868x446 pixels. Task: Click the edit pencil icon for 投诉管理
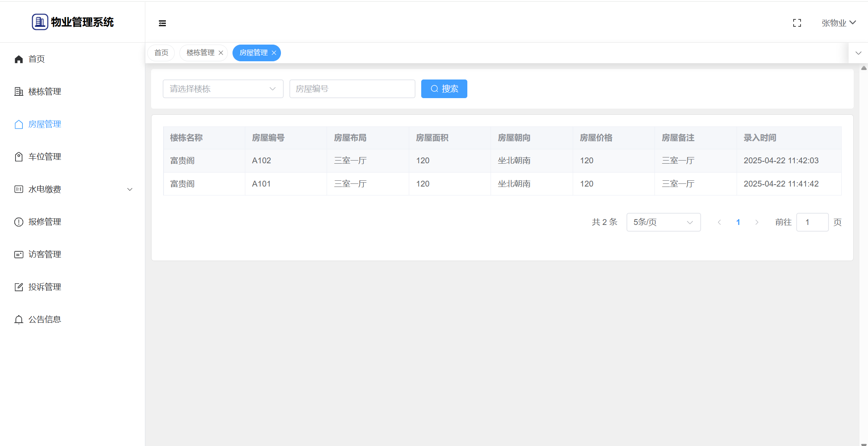click(19, 287)
